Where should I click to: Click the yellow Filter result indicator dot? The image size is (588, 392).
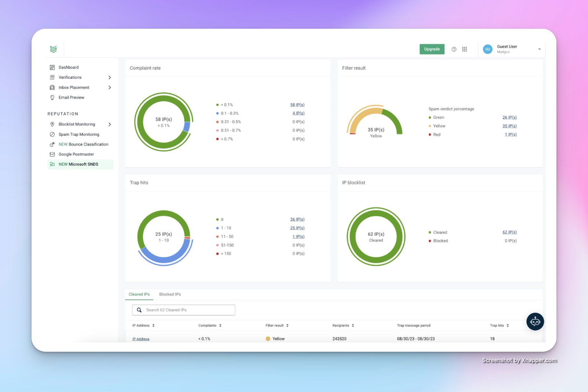click(268, 339)
